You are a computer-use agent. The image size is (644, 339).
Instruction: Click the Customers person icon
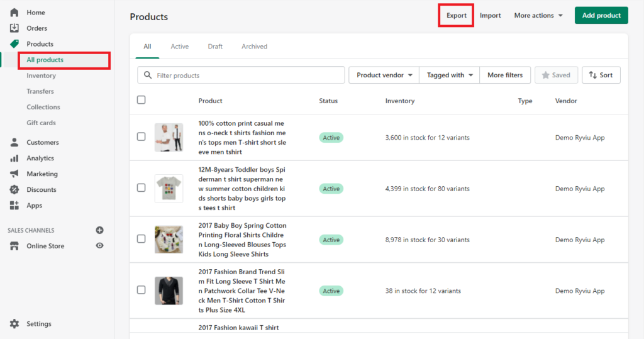tap(14, 143)
